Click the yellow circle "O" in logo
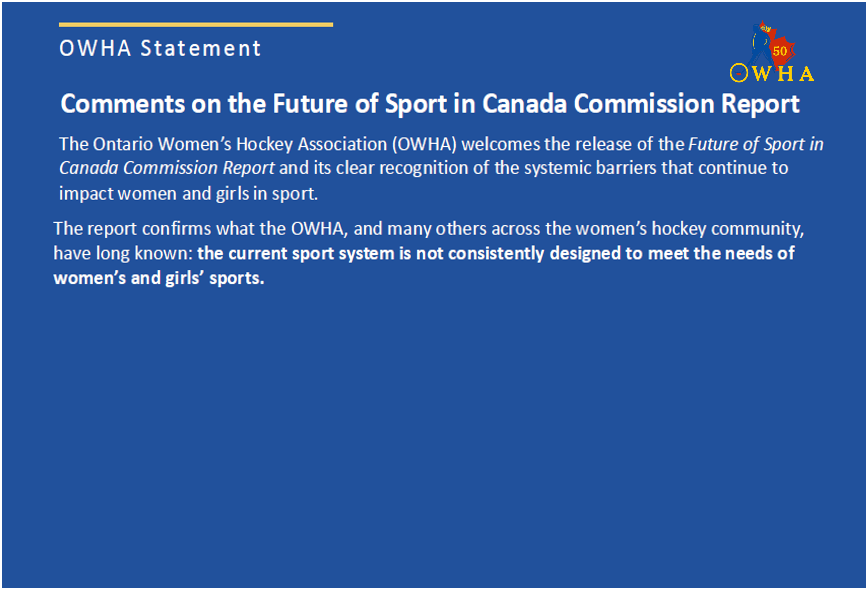 pos(739,73)
